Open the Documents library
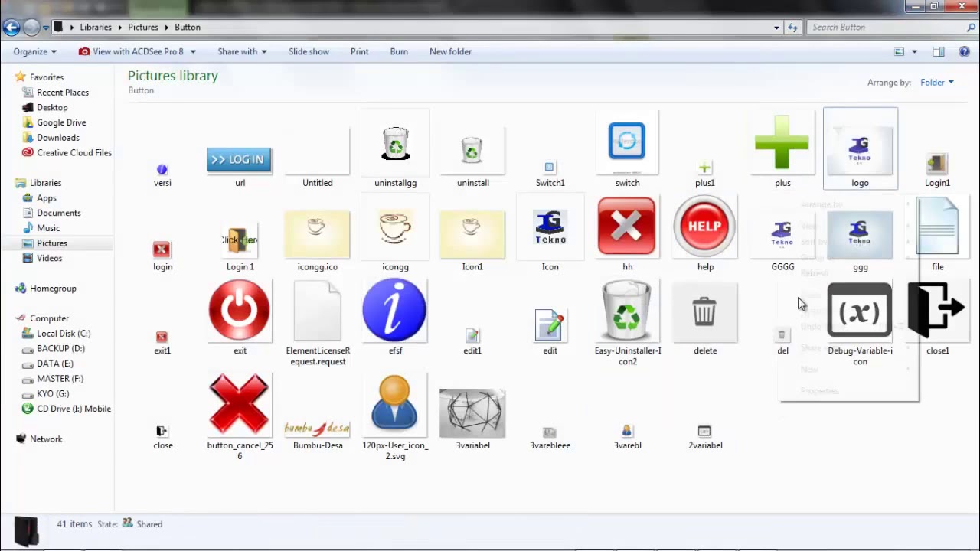The width and height of the screenshot is (980, 551). pyautogui.click(x=59, y=213)
